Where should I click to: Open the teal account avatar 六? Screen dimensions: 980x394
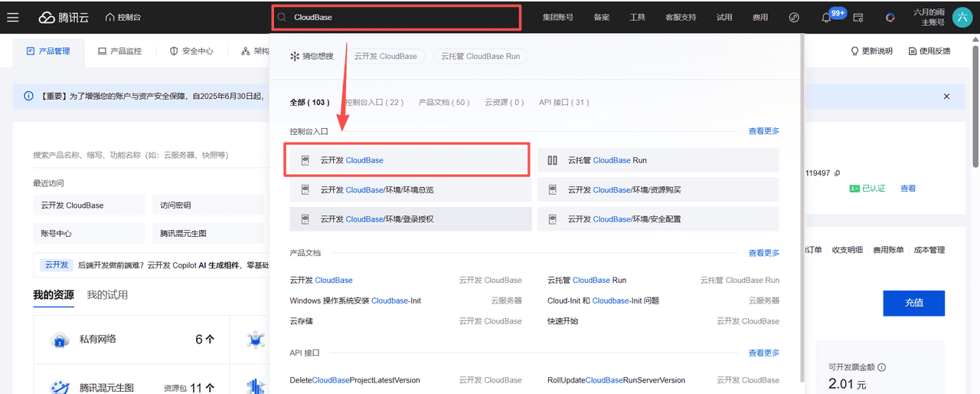coord(963,17)
